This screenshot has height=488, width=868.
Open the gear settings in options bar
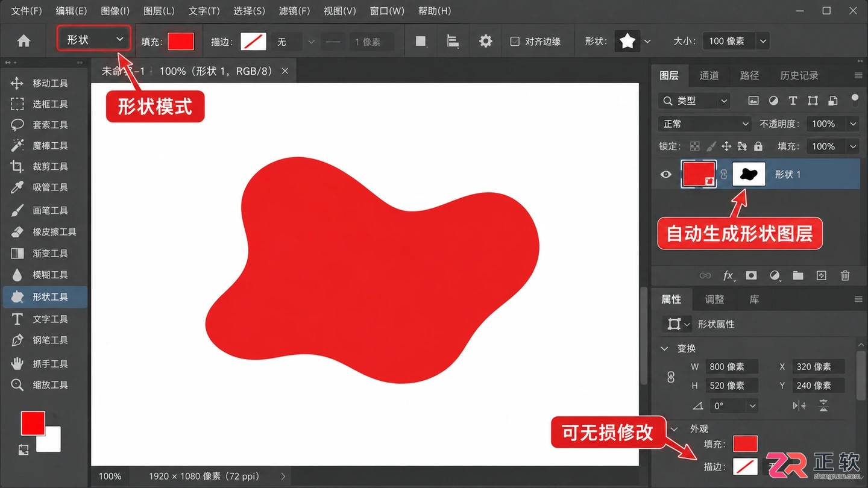coord(485,41)
